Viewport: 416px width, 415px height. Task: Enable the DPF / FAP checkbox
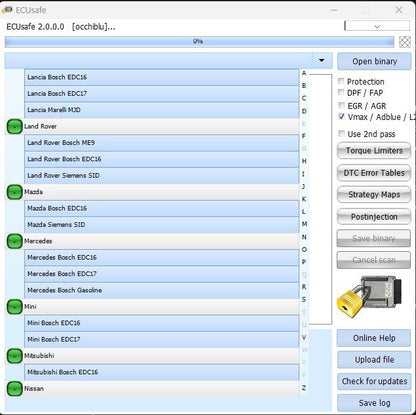click(x=341, y=92)
